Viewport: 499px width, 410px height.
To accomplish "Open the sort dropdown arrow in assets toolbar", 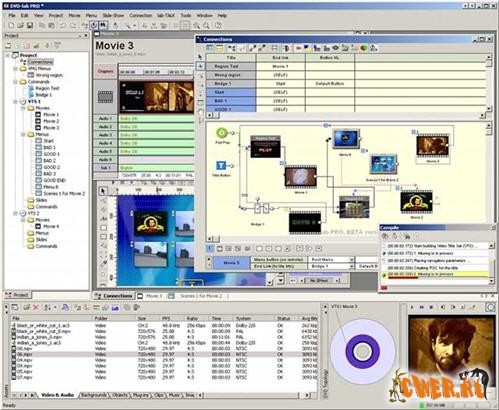I will (x=55, y=307).
